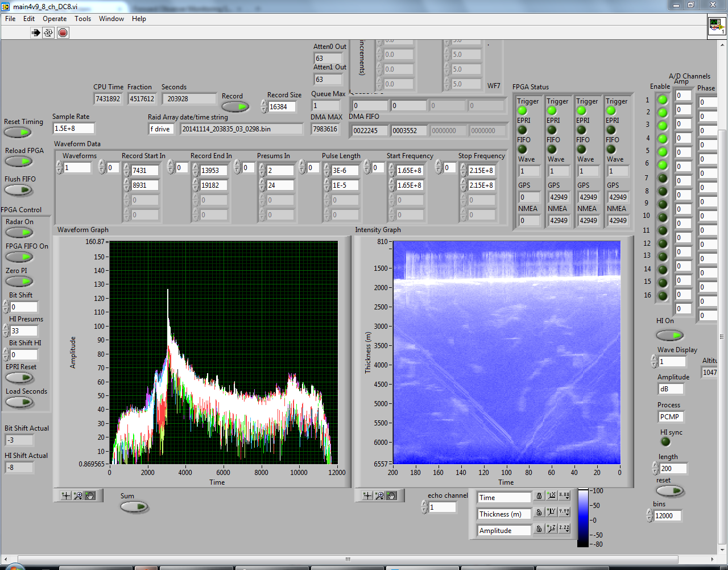Select the crosshair cursor tool under Intensity Graph
Screen dimensions: 728x570
[x=367, y=495]
